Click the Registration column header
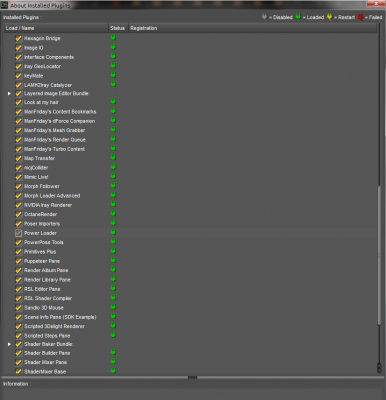The height and width of the screenshot is (400, 386). pyautogui.click(x=252, y=28)
